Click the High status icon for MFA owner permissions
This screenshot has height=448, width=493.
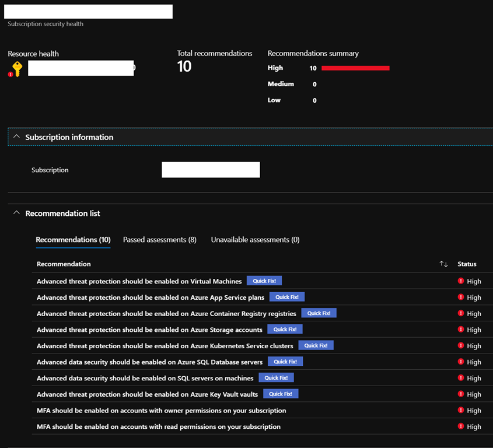click(461, 410)
